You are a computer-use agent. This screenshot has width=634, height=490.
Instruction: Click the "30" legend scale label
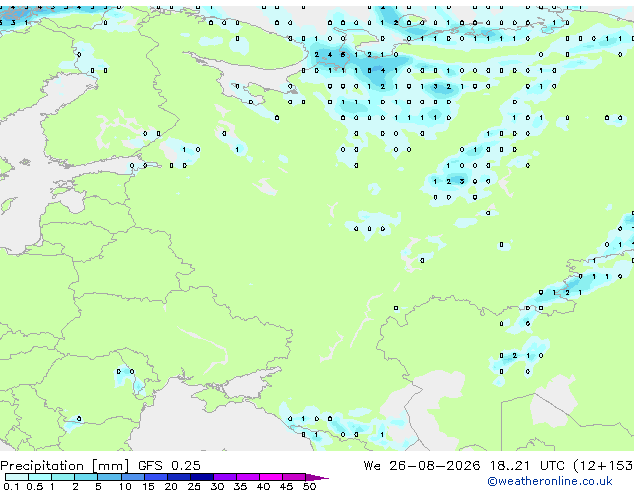point(217,486)
